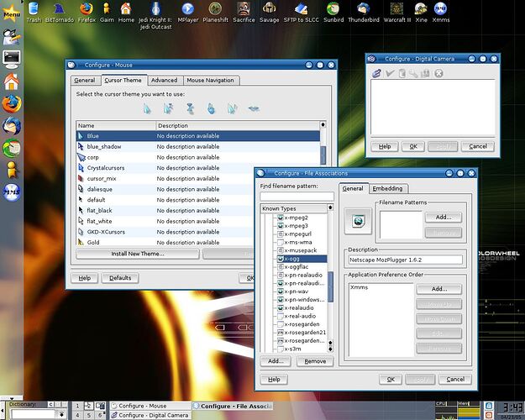525x420 pixels.
Task: Click OK in Digital Camera window
Action: coord(413,146)
